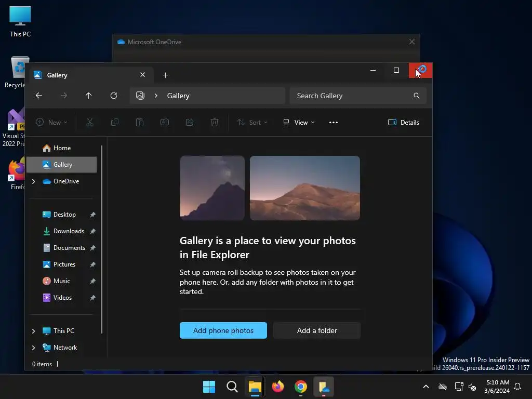Click the pin icon next to Documents
The height and width of the screenshot is (399, 532).
pyautogui.click(x=92, y=248)
